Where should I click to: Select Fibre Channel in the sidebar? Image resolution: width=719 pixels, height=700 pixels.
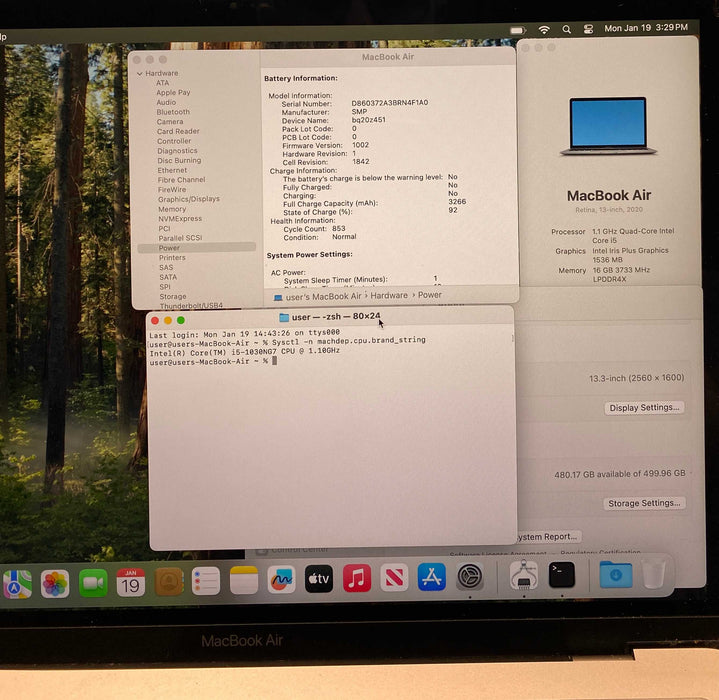181,180
